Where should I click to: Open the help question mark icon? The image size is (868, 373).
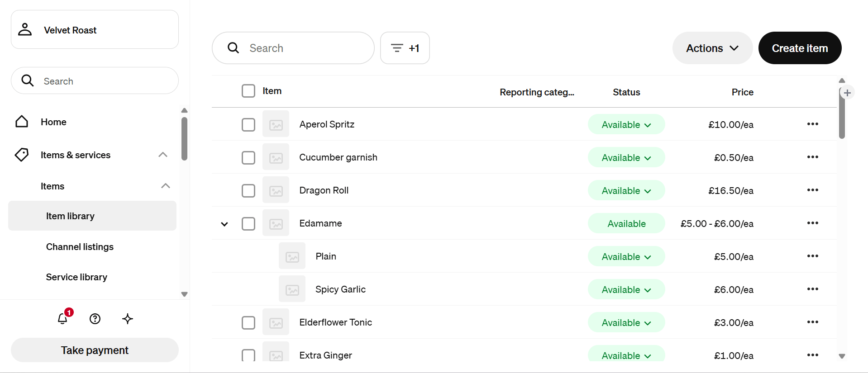click(95, 319)
